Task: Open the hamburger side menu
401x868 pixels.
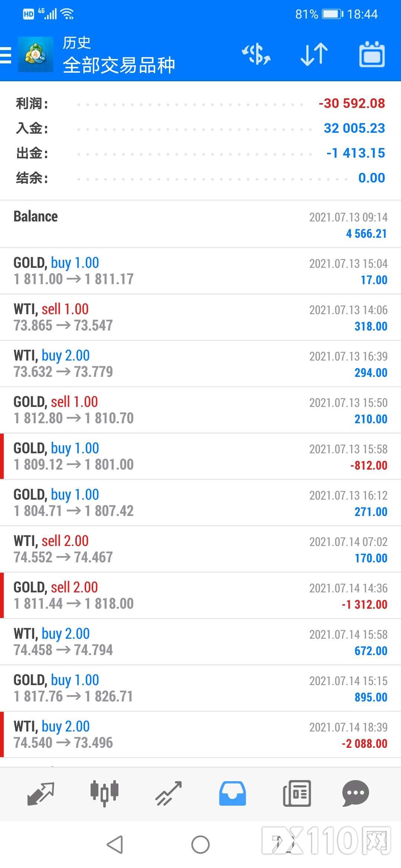Action: [6, 55]
